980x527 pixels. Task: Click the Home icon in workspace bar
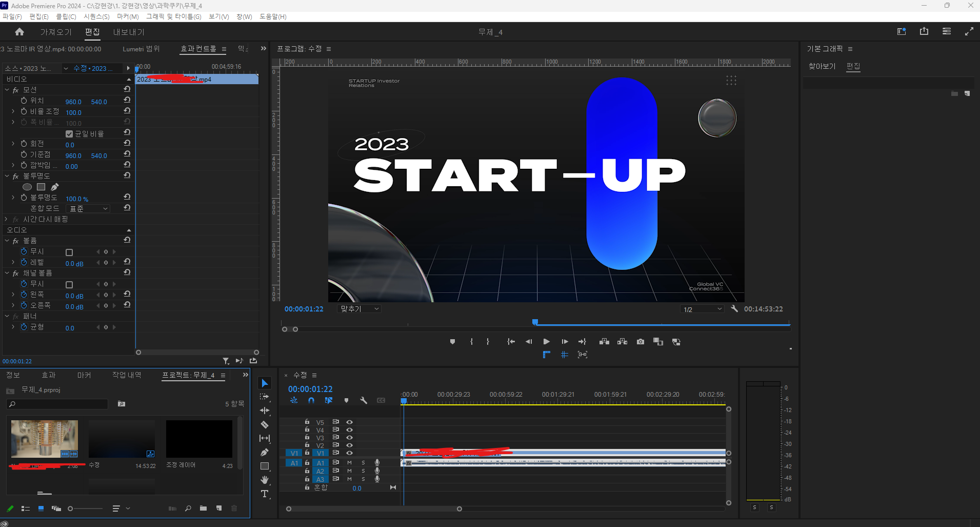[x=19, y=32]
